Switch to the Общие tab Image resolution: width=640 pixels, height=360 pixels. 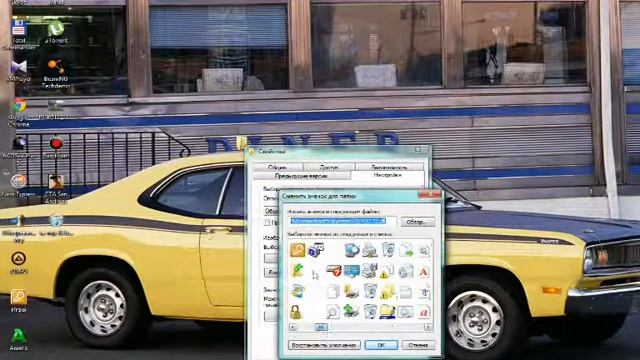tap(277, 167)
